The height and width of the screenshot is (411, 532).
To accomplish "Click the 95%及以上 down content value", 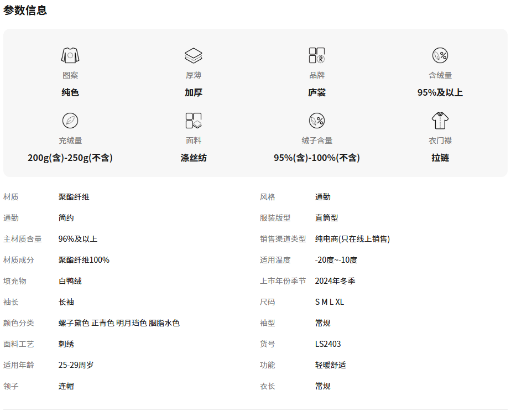I will (440, 92).
